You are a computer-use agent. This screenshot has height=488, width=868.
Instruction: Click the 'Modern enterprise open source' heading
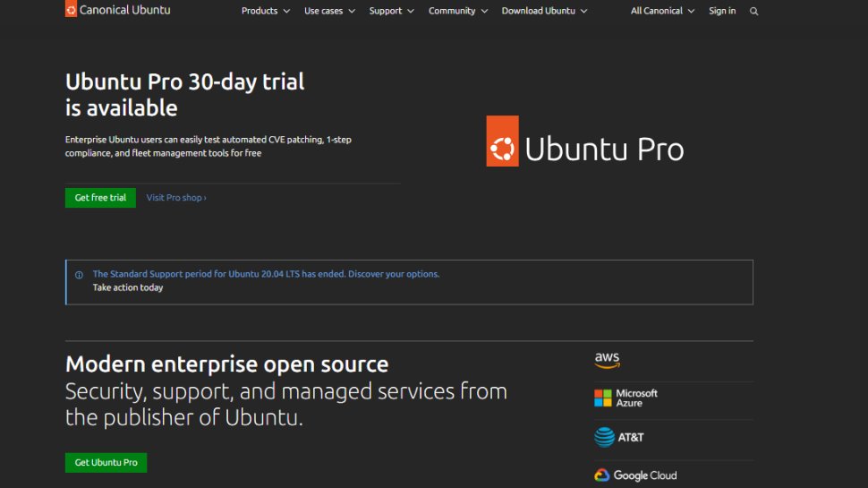click(227, 364)
